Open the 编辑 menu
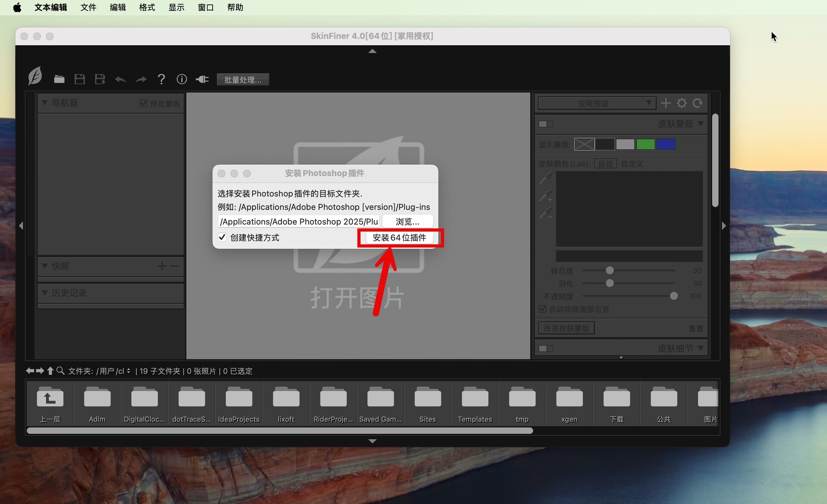 tap(118, 7)
